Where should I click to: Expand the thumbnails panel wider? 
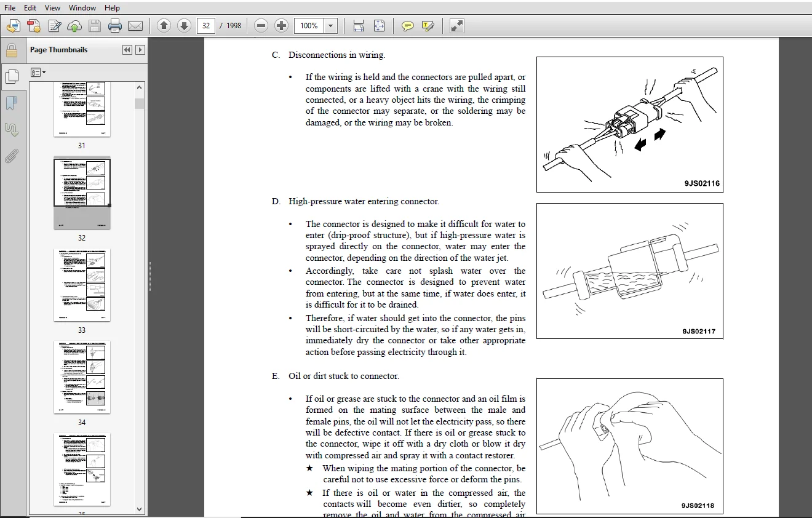click(140, 50)
